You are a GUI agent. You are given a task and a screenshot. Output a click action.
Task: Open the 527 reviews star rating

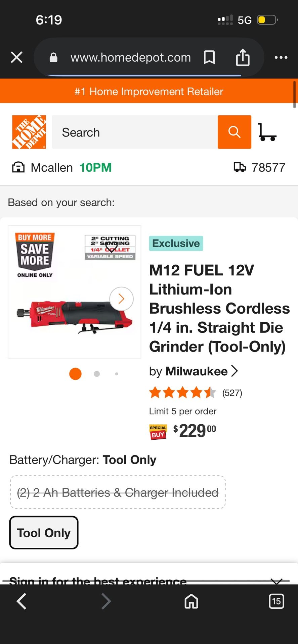tap(195, 392)
